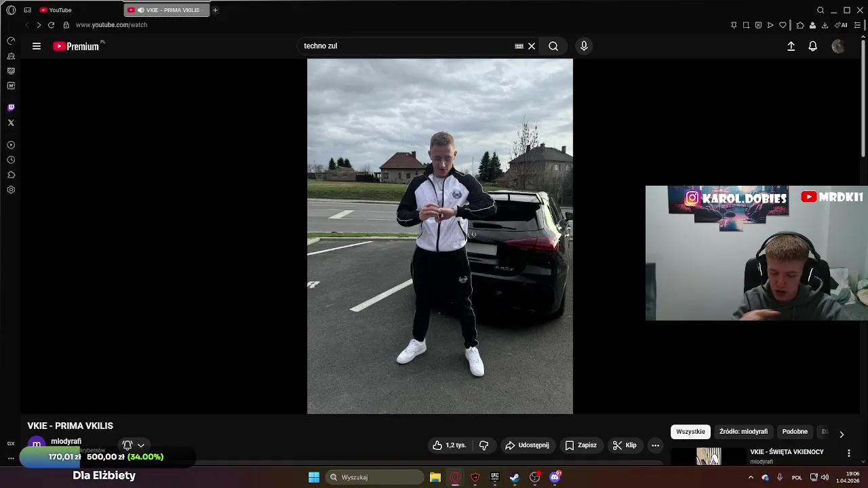Screen dimensions: 868x488
Task: Reload the current page
Action: pos(51,25)
